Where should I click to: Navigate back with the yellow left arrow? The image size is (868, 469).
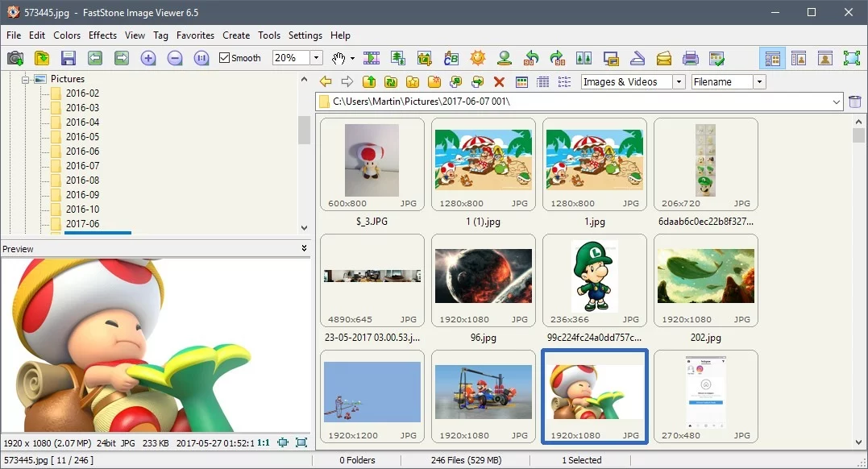pyautogui.click(x=326, y=82)
